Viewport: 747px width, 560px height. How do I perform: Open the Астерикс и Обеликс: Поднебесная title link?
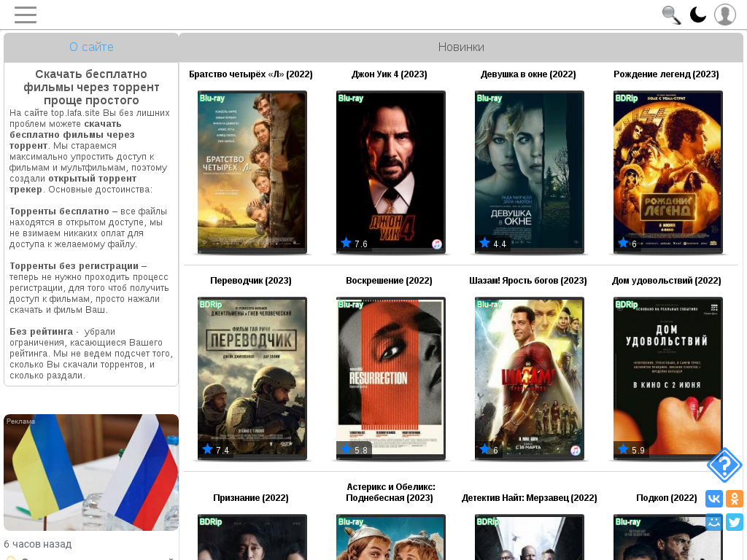click(391, 492)
